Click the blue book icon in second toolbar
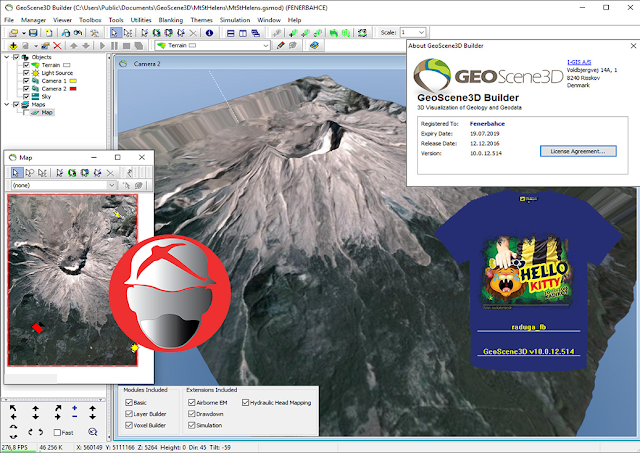Image resolution: width=640 pixels, height=453 pixels. (x=314, y=45)
